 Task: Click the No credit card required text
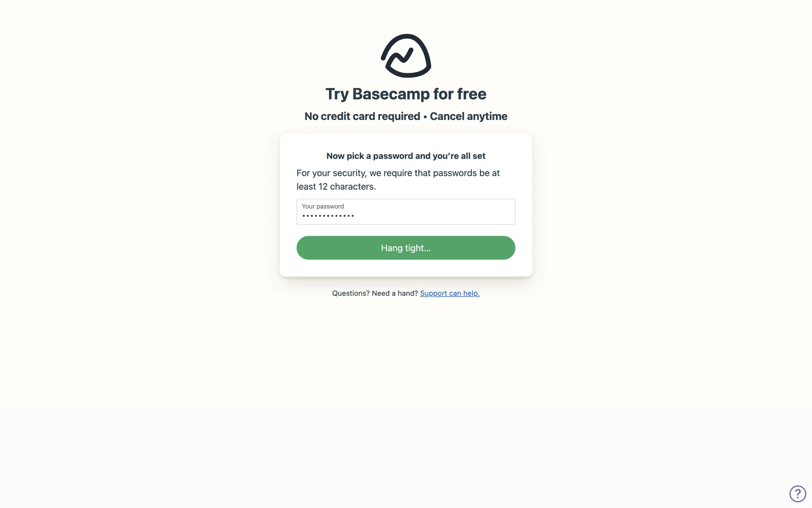(362, 116)
